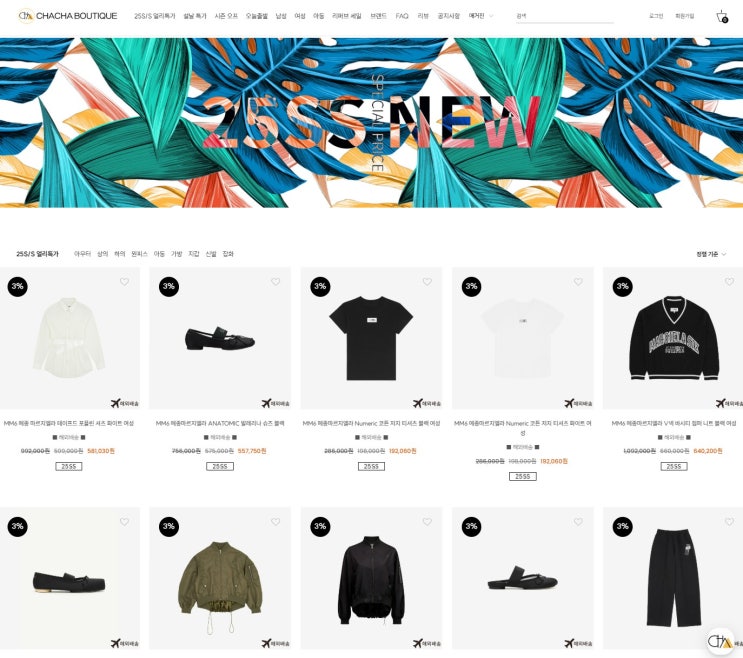Image resolution: width=743 pixels, height=658 pixels.
Task: Open the shopping cart icon
Action: (x=722, y=16)
